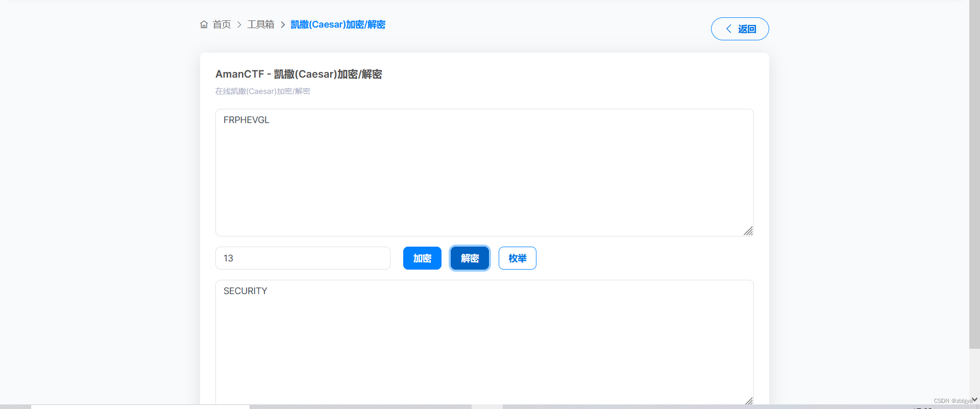Click the back arrow icon in 返回 button

[729, 29]
